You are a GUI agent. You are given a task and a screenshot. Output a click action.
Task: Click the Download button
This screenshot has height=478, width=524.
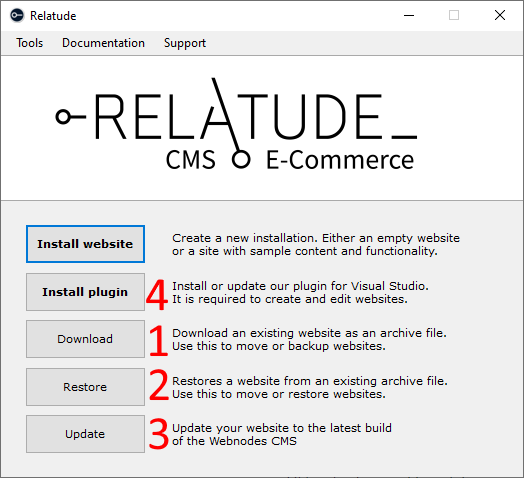[85, 339]
